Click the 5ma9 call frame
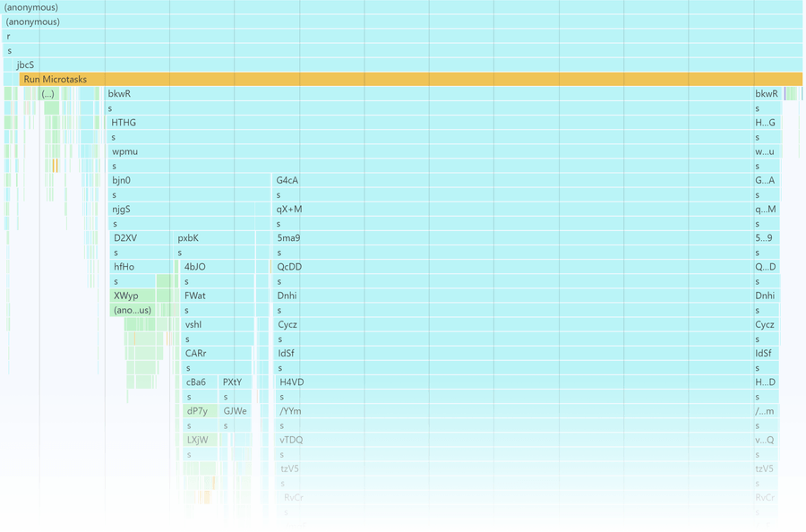 (x=513, y=238)
